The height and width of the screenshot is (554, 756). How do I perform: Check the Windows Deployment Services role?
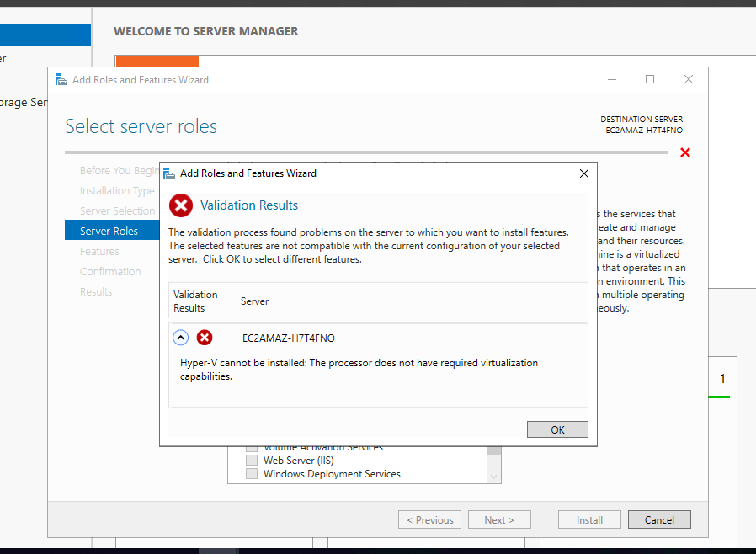click(x=252, y=473)
